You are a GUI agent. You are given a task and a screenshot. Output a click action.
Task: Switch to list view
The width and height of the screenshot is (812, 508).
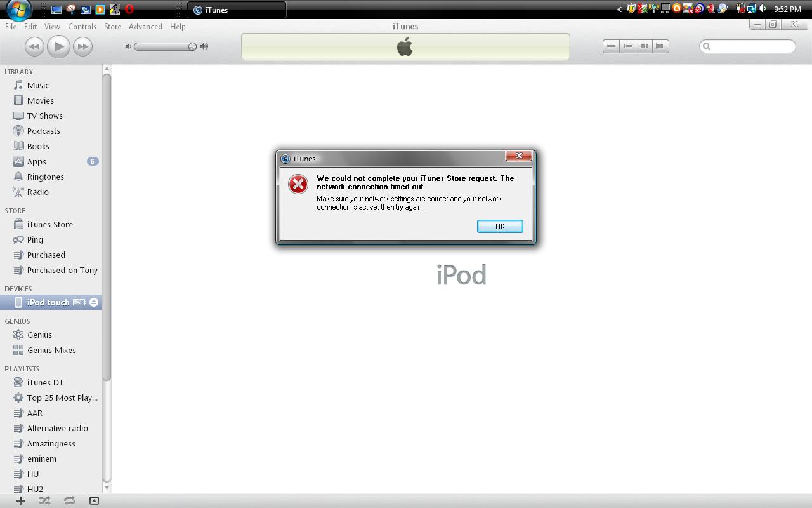(611, 46)
